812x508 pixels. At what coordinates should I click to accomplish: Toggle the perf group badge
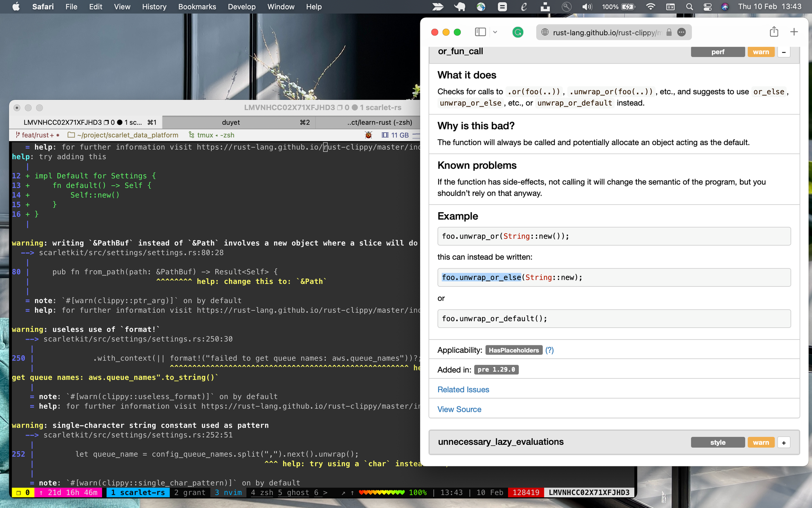[x=717, y=52]
